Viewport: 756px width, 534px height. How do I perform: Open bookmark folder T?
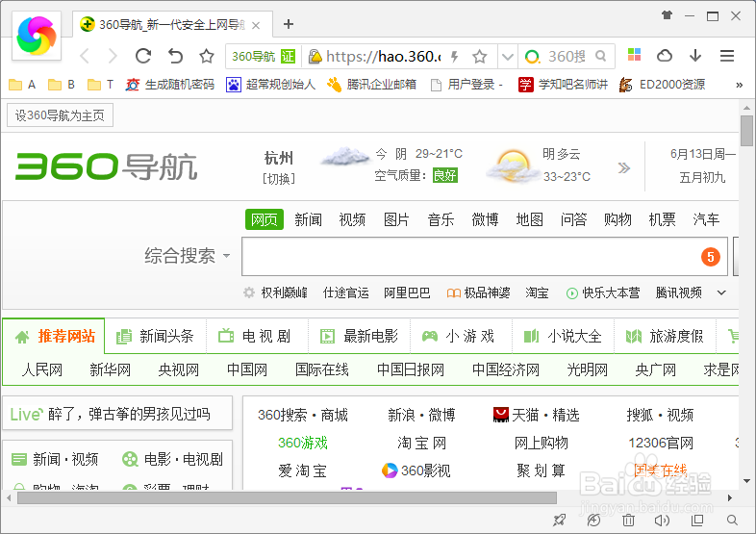pos(100,85)
